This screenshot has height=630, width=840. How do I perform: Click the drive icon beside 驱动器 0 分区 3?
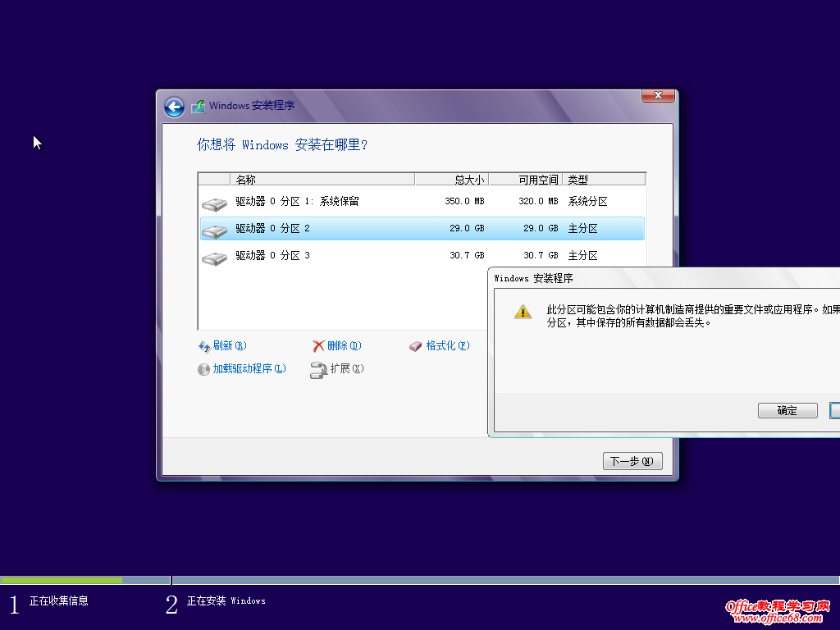(214, 255)
